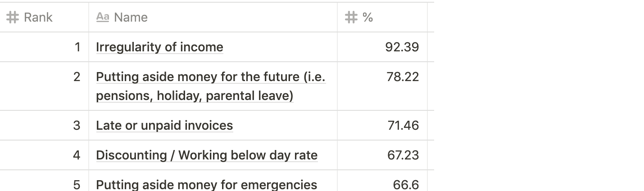Screen dimensions: 644x191
Task: Open Discounting / Working below day rate page
Action: [x=207, y=155]
